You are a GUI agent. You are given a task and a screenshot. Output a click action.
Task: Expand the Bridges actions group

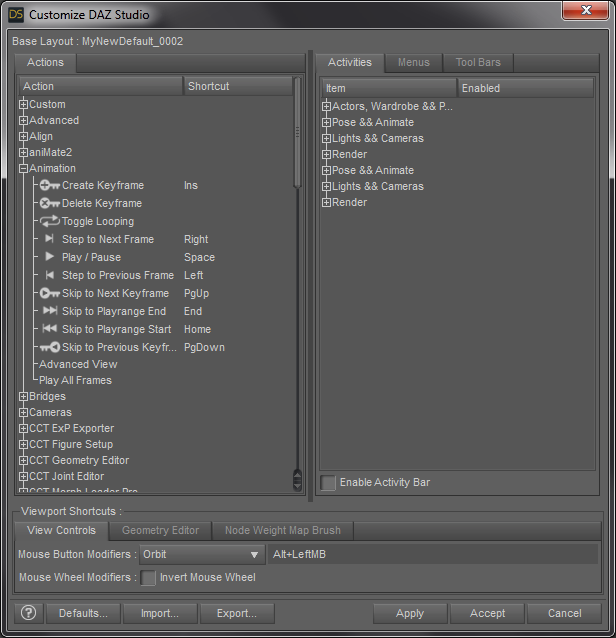[x=23, y=396]
